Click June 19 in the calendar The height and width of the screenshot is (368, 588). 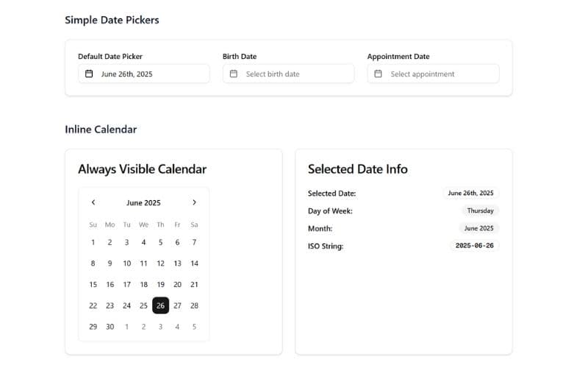160,284
